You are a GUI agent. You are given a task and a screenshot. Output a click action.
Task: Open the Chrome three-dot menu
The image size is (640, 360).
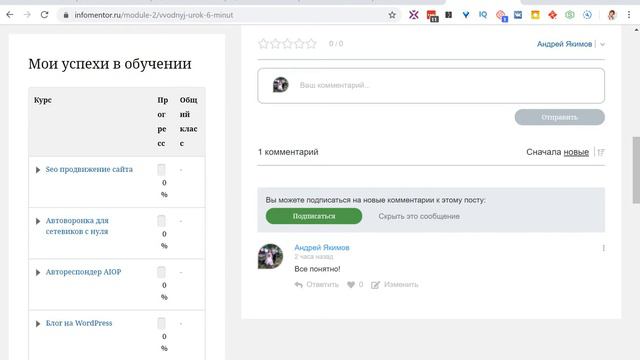pyautogui.click(x=629, y=15)
